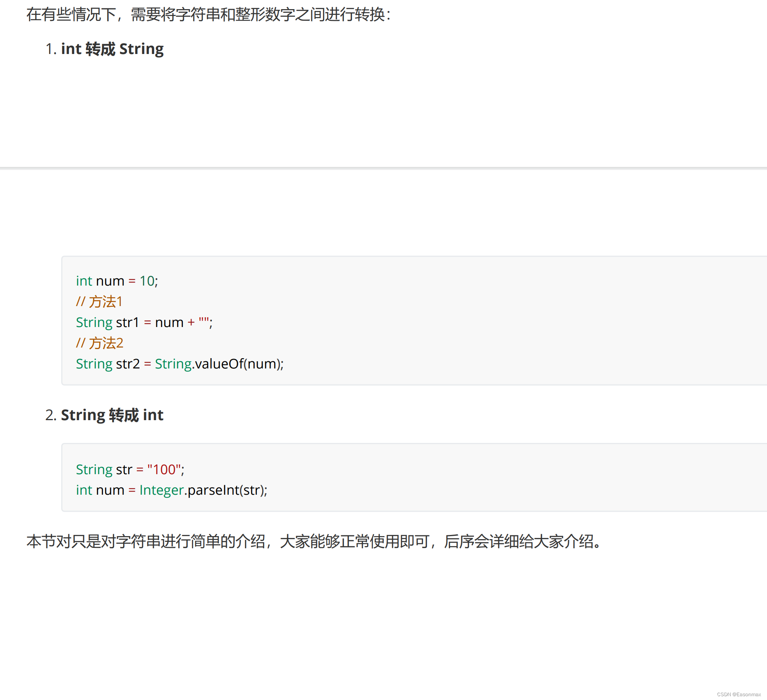
Task: Click the intro sentence '在有些情况下，需要将字符串和整形数字之间进行转换'
Action: pos(208,15)
